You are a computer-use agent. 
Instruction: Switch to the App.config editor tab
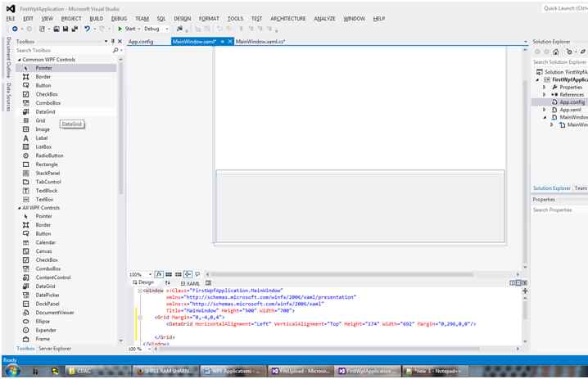pyautogui.click(x=141, y=41)
